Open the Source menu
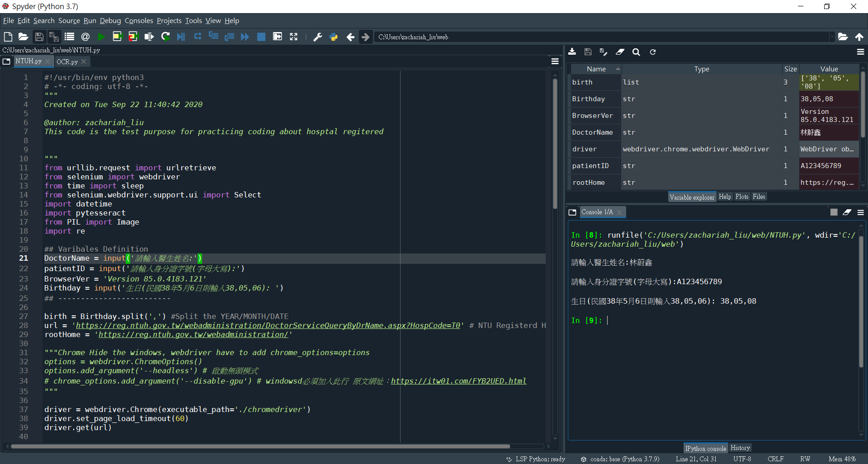Image resolution: width=868 pixels, height=464 pixels. (x=69, y=21)
